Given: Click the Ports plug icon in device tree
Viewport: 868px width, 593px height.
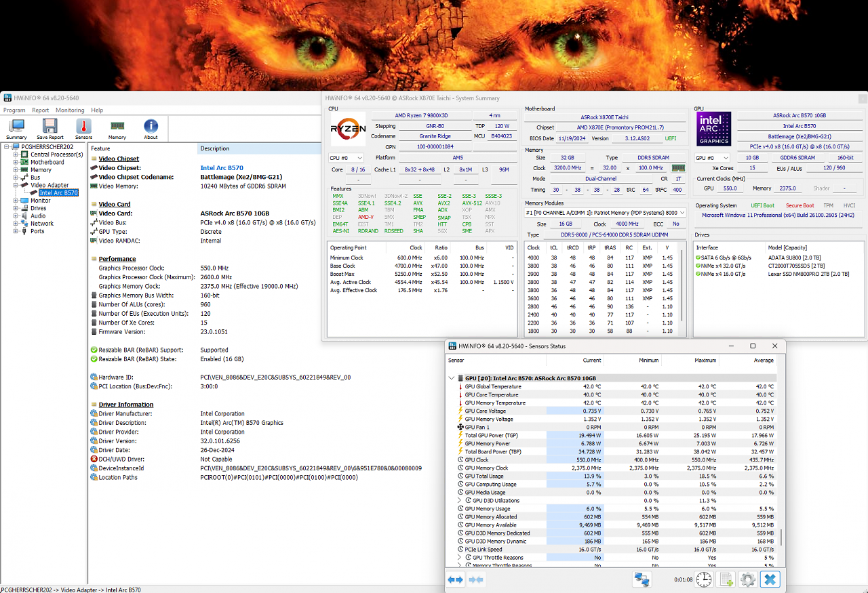Looking at the screenshot, I should coord(25,231).
